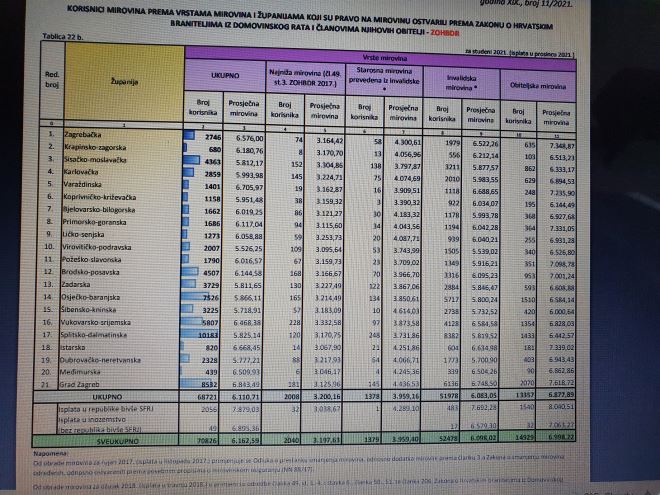Select the Najniža mirovina ZOHBOR 2017 header
The width and height of the screenshot is (660, 495).
tap(305, 77)
